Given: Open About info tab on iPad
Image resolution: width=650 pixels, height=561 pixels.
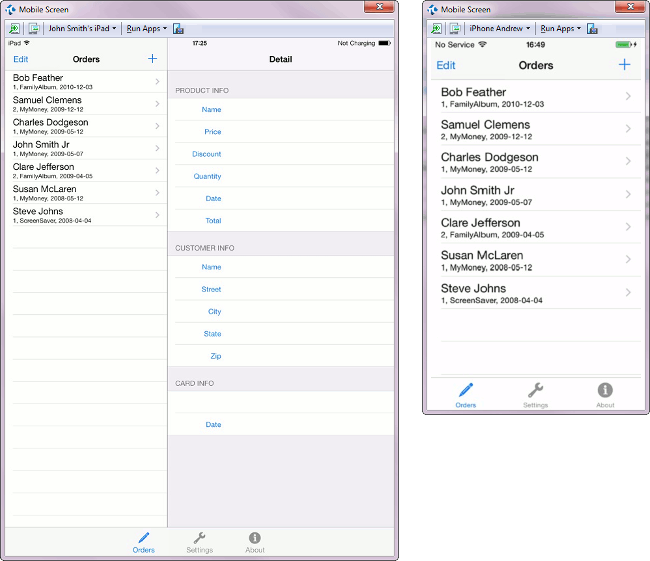Looking at the screenshot, I should coord(255,543).
